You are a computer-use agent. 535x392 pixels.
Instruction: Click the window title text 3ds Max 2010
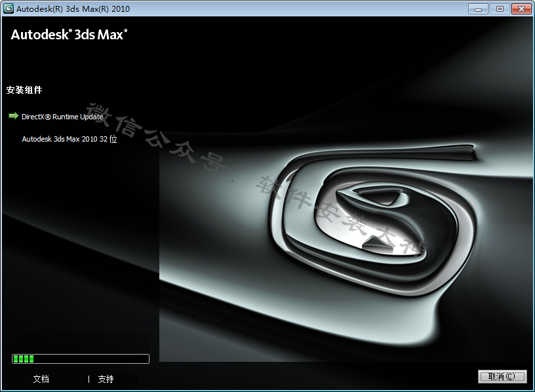[98, 9]
